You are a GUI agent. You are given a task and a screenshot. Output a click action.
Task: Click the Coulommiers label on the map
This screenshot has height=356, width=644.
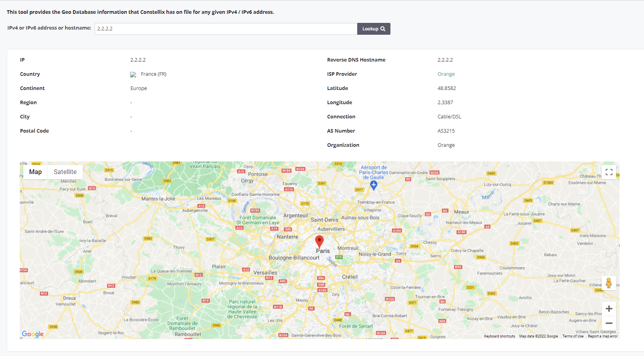click(512, 268)
